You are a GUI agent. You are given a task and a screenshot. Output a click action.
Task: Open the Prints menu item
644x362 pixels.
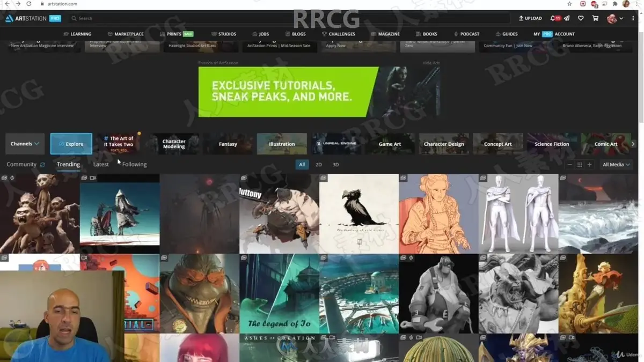[177, 34]
